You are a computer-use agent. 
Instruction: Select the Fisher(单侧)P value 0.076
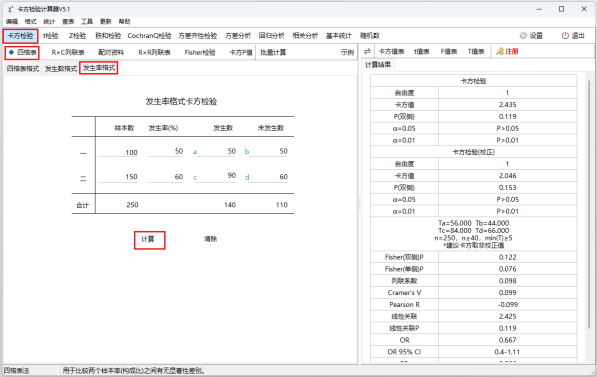[x=508, y=269]
